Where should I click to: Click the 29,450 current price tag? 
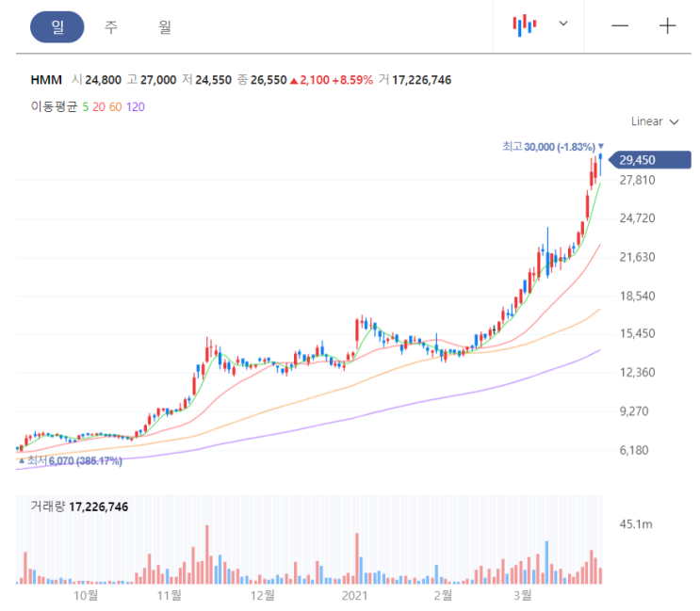click(x=651, y=160)
